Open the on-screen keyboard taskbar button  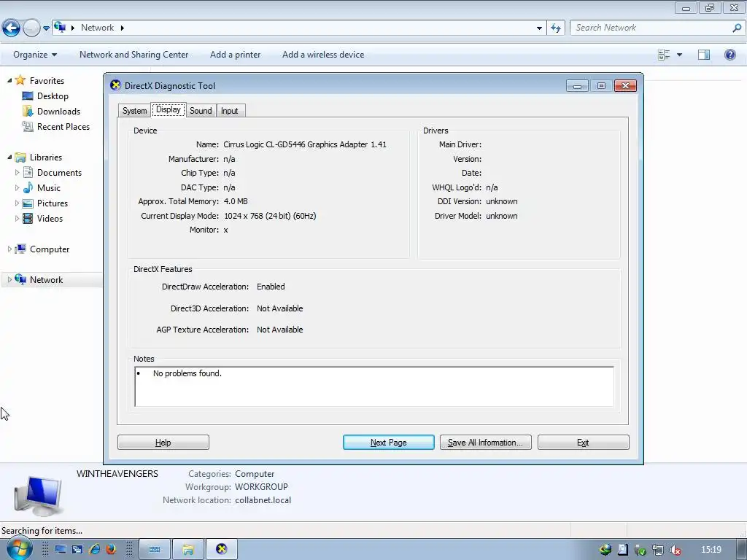[x=155, y=550]
